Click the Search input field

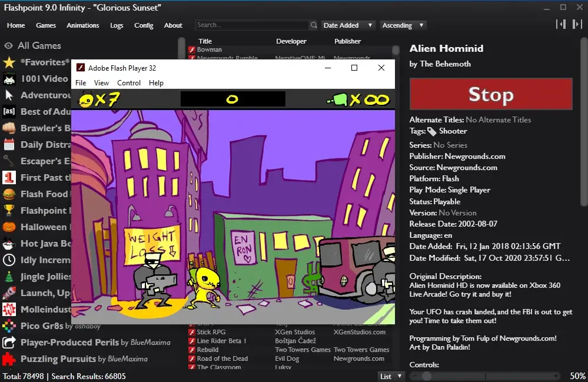click(252, 25)
